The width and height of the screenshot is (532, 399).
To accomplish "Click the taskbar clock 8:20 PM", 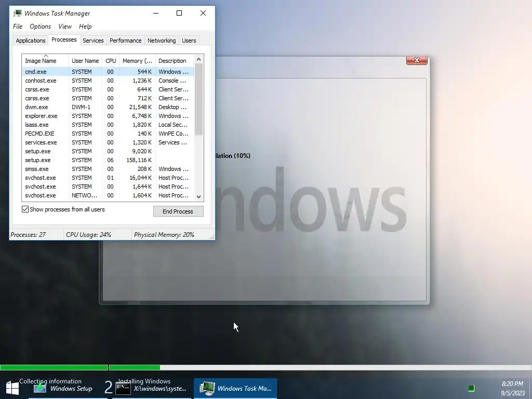I will (x=512, y=384).
